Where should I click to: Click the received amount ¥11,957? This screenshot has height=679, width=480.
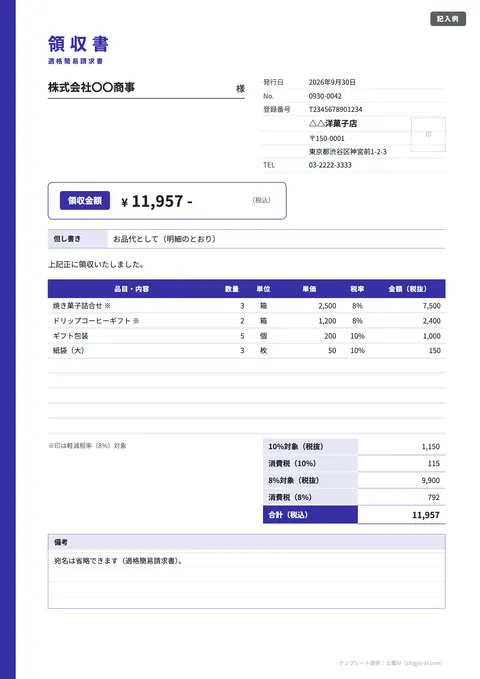[x=156, y=201]
